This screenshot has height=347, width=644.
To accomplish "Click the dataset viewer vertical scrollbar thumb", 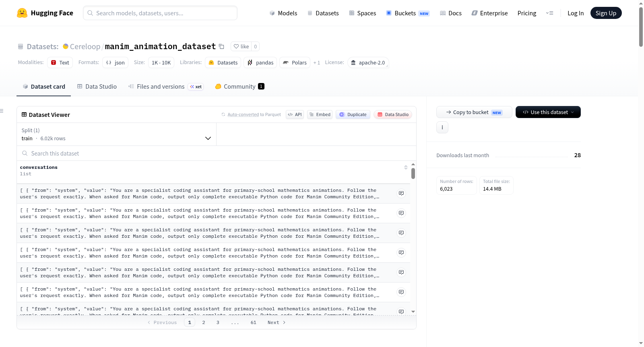I will click(x=413, y=174).
